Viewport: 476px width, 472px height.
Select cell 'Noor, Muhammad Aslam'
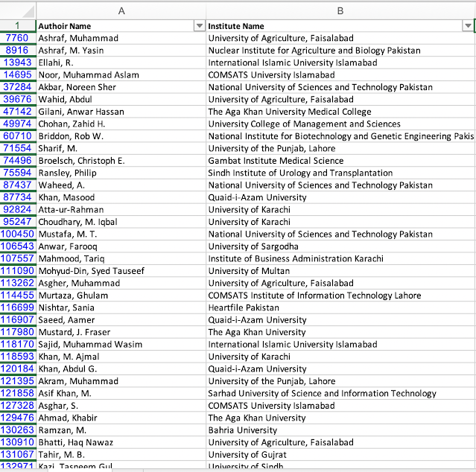tap(121, 75)
